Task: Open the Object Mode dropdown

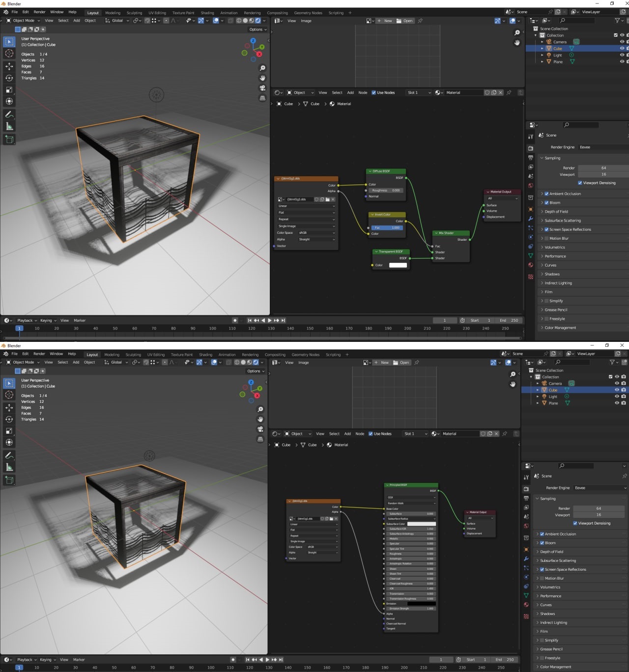Action: (22, 21)
